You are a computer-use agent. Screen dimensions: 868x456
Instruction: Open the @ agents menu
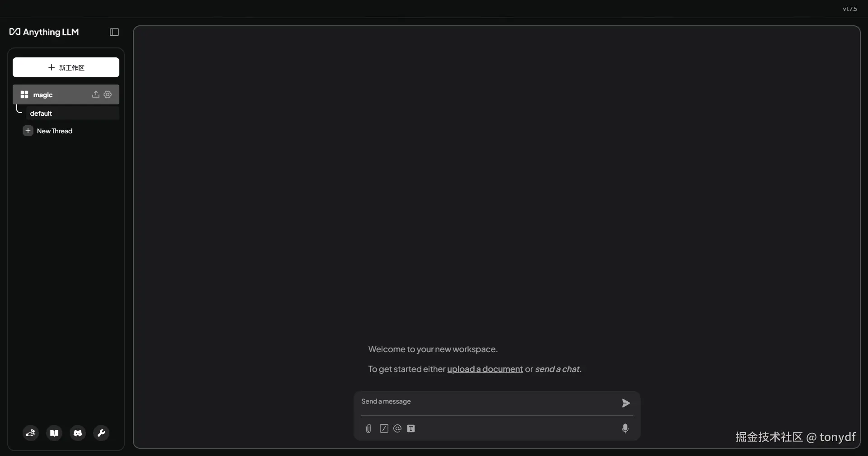point(397,428)
